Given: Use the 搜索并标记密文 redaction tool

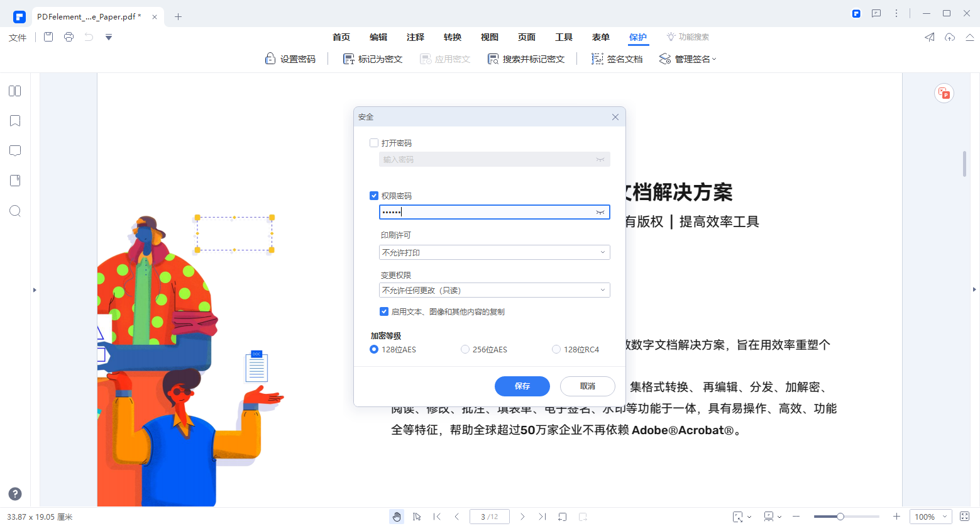Looking at the screenshot, I should pos(526,58).
